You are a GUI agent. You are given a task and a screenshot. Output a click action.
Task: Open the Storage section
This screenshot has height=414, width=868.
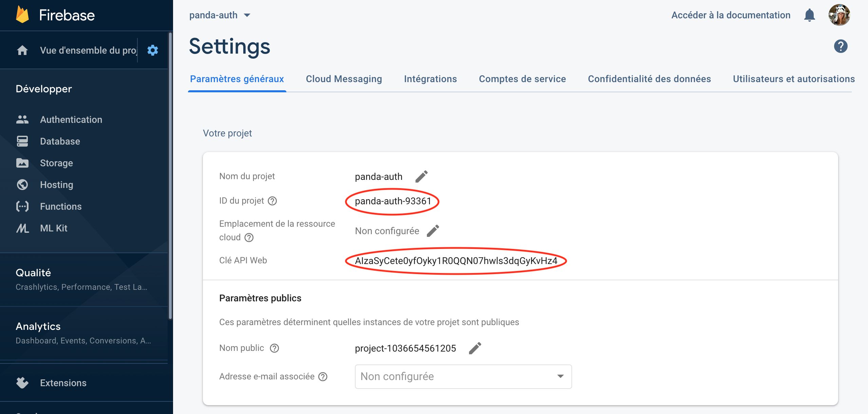pyautogui.click(x=56, y=163)
